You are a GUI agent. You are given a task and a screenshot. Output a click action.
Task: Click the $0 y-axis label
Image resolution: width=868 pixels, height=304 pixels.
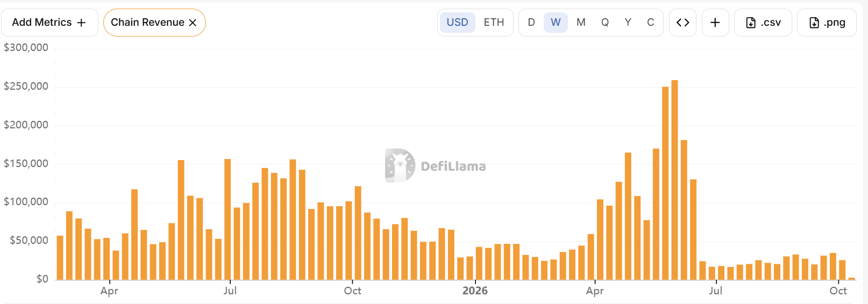[x=42, y=279]
